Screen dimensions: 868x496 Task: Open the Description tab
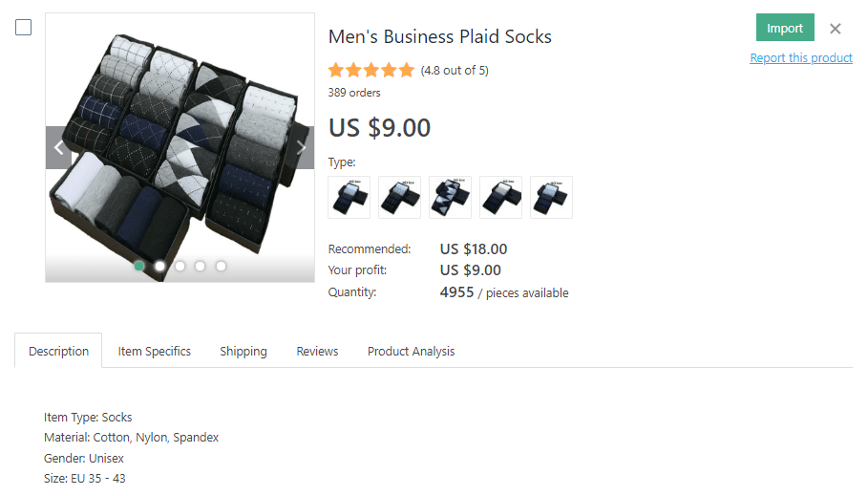(x=58, y=351)
